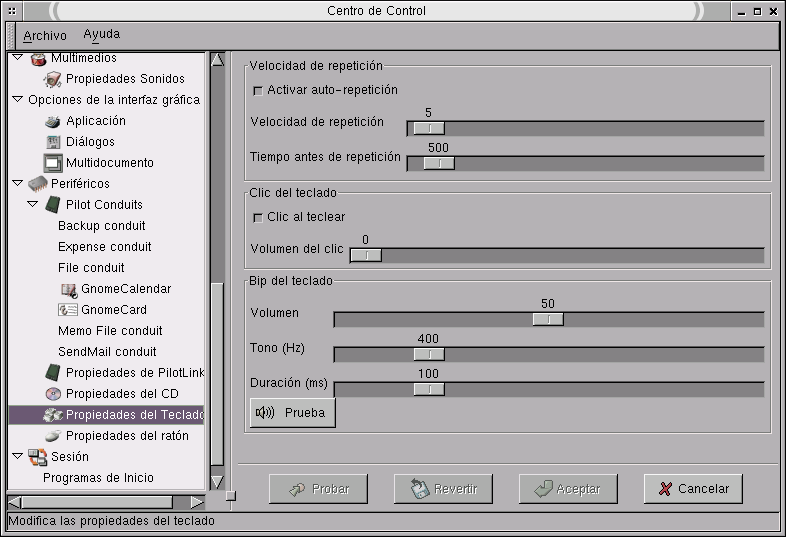Image resolution: width=786 pixels, height=537 pixels.
Task: Click the Propiedades Sonidos icon
Action: [53, 79]
